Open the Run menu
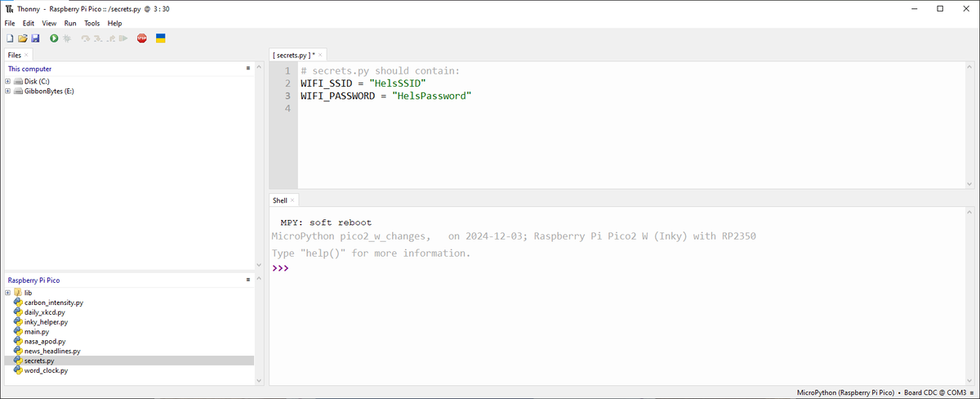 [70, 24]
